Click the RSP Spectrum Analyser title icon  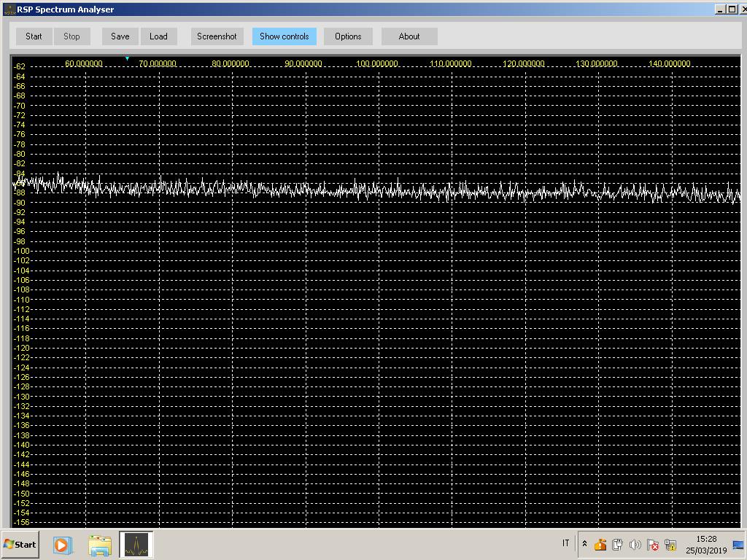pos(9,9)
